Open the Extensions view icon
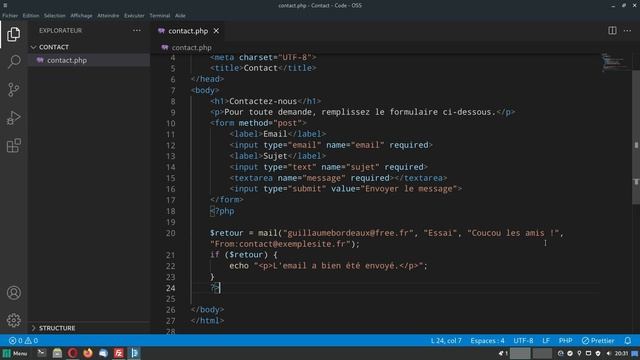Viewport: 640px width, 360px height. (13, 145)
